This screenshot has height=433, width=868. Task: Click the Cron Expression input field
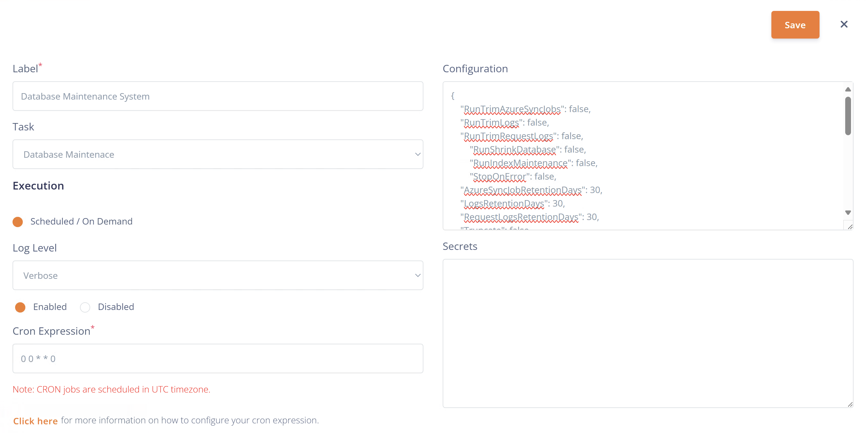click(x=218, y=358)
